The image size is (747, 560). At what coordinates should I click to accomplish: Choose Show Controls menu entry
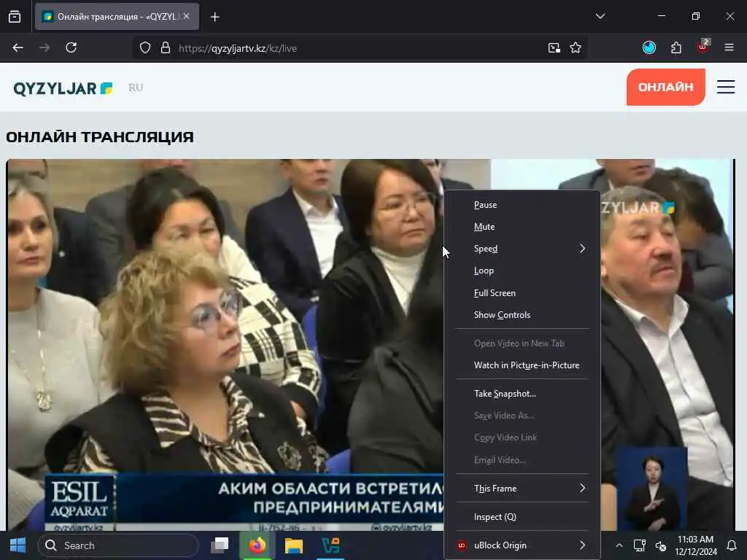(522, 315)
